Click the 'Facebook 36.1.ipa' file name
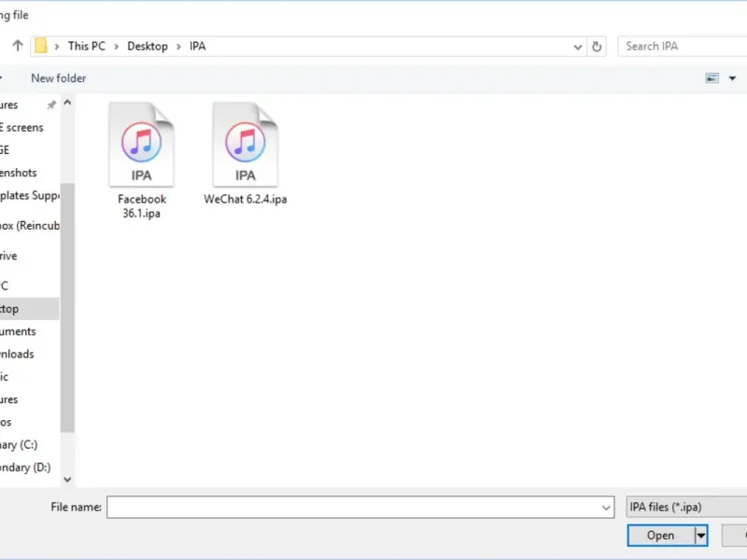This screenshot has height=560, width=747. (x=142, y=206)
